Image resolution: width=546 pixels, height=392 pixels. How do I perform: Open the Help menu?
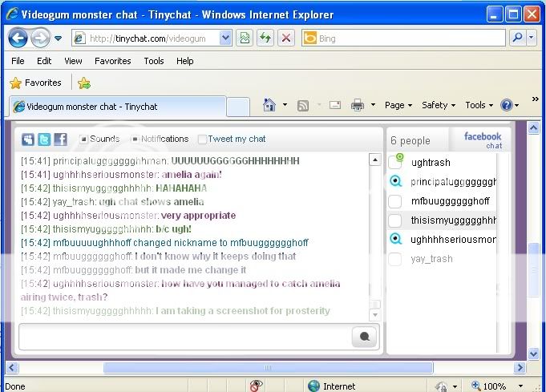[184, 61]
